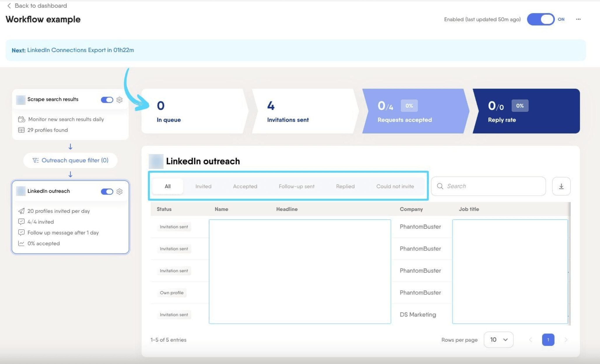The height and width of the screenshot is (364, 600).
Task: Download the outreach results
Action: (x=561, y=186)
